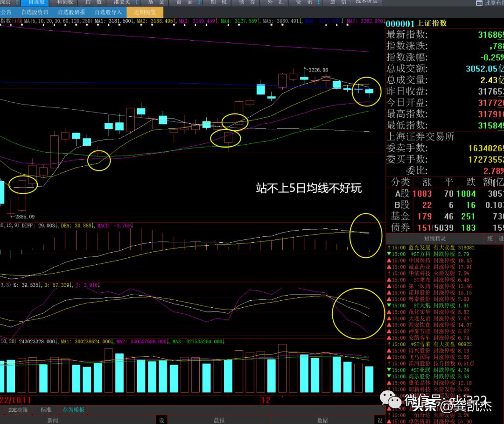Click the 还原布局 restore layout icon
504x424 pixels.
(x=479, y=3)
